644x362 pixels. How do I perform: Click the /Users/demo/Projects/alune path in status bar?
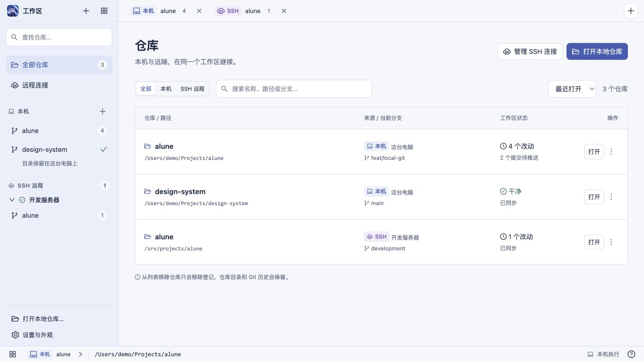(138, 354)
